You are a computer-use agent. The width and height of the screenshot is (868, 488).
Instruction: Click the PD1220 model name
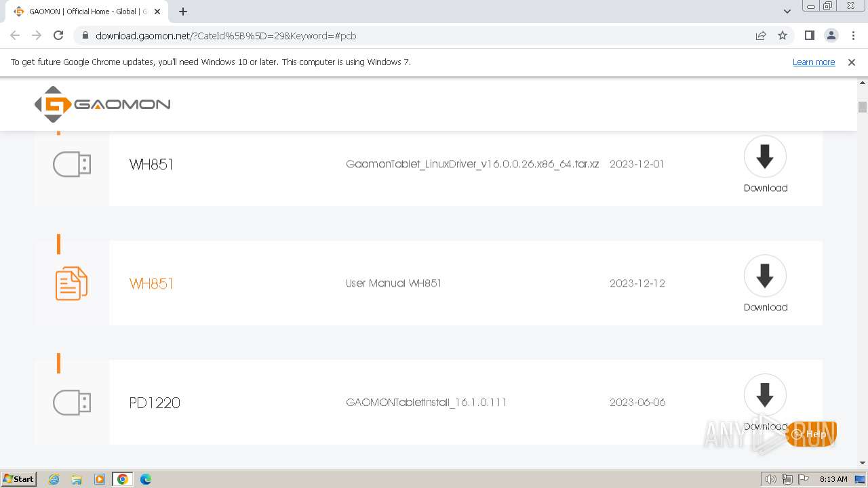click(x=155, y=403)
